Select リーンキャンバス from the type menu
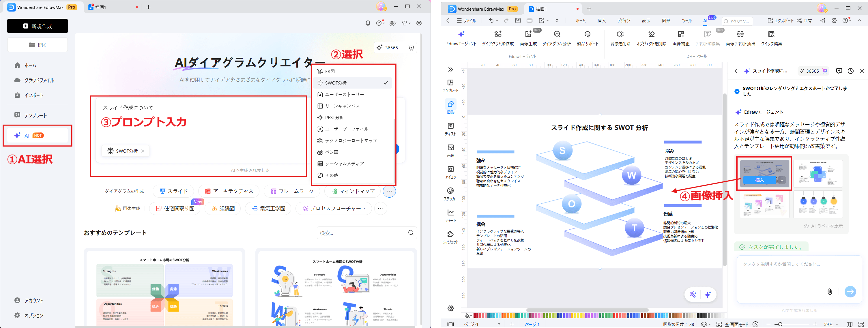The width and height of the screenshot is (868, 328). 342,106
